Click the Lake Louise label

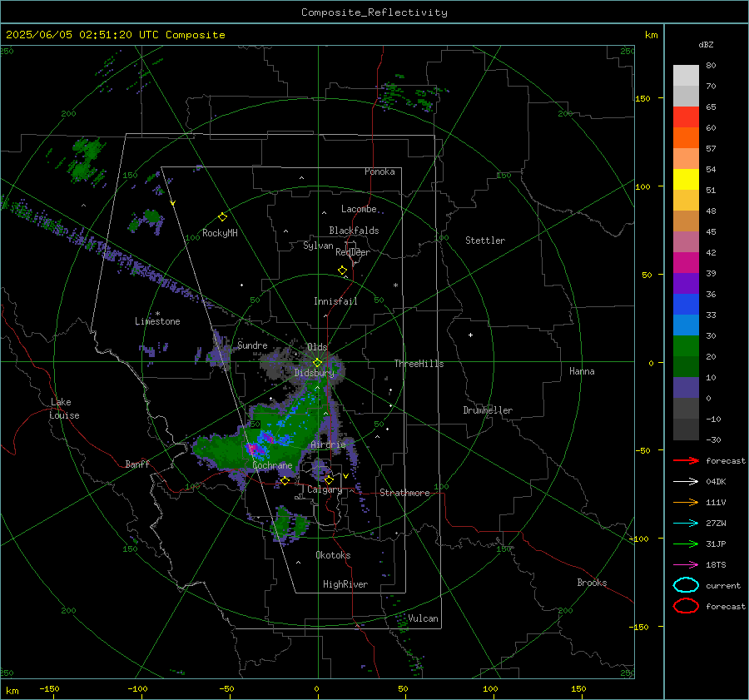click(64, 409)
